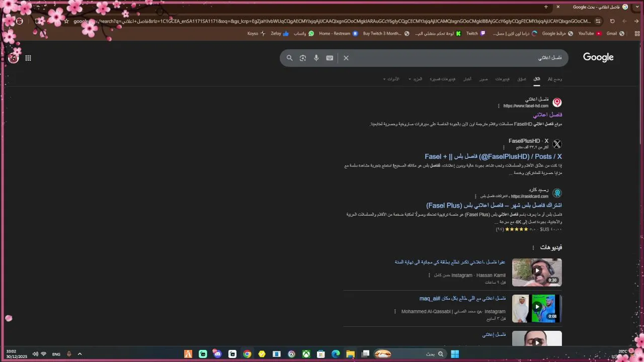Open the Fasel Plus subscription result link
The width and height of the screenshot is (644, 362).
[494, 205]
